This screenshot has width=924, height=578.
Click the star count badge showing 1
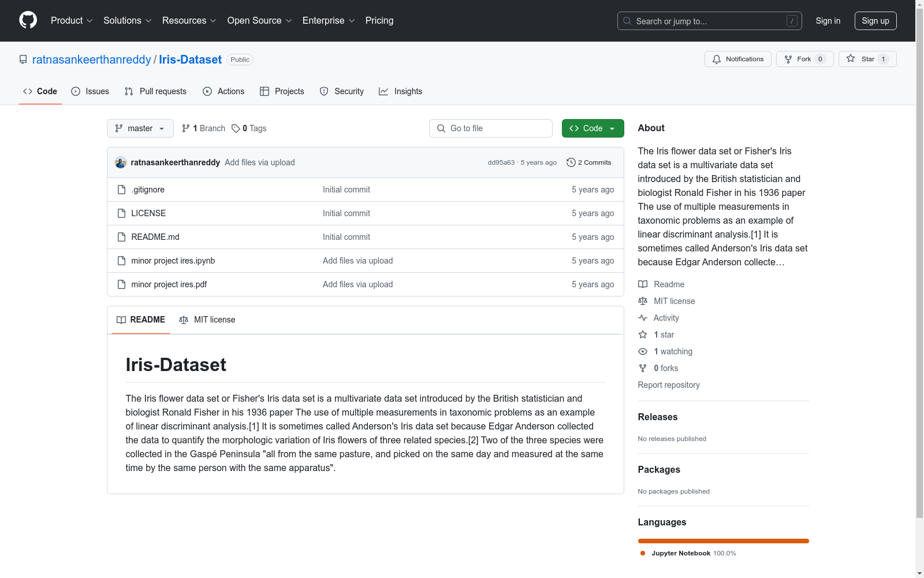883,59
